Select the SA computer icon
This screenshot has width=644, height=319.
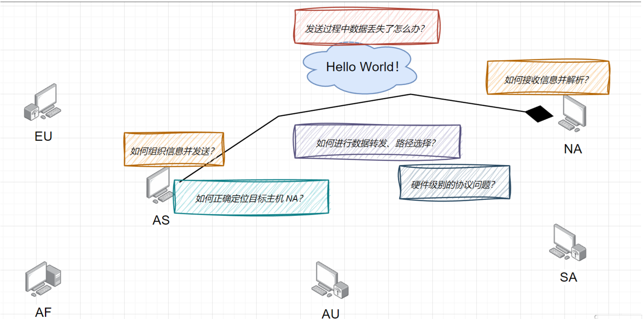click(568, 243)
